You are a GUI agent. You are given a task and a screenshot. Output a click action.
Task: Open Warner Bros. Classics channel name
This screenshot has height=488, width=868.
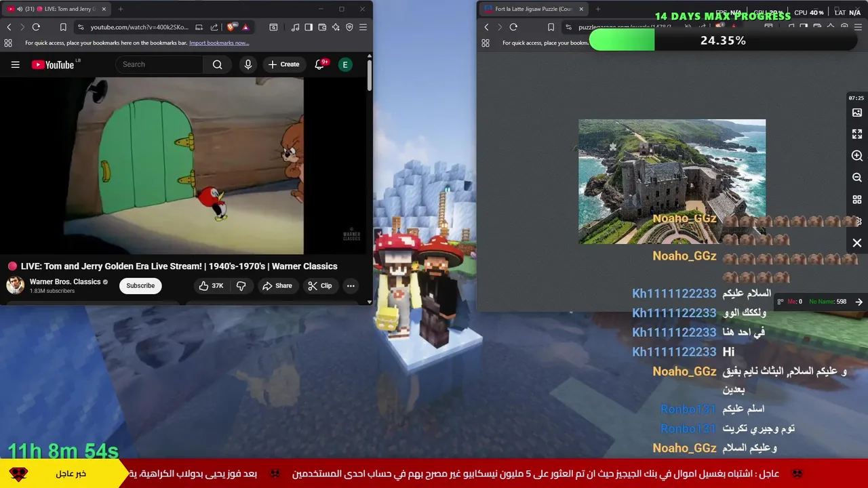[65, 281]
